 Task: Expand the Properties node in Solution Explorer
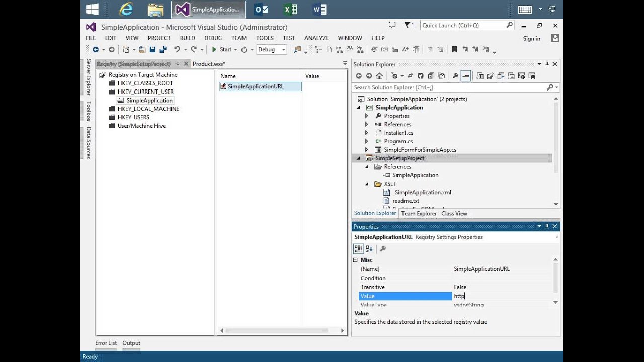click(367, 116)
